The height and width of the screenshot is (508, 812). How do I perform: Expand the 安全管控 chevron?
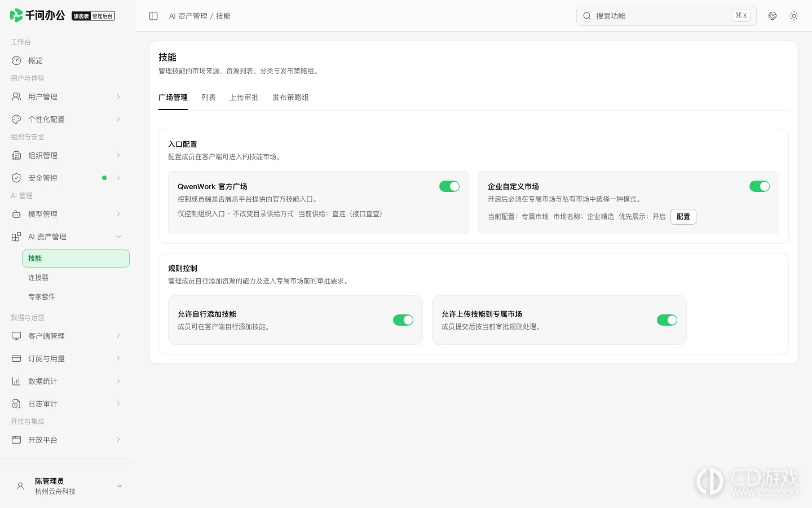pos(118,178)
